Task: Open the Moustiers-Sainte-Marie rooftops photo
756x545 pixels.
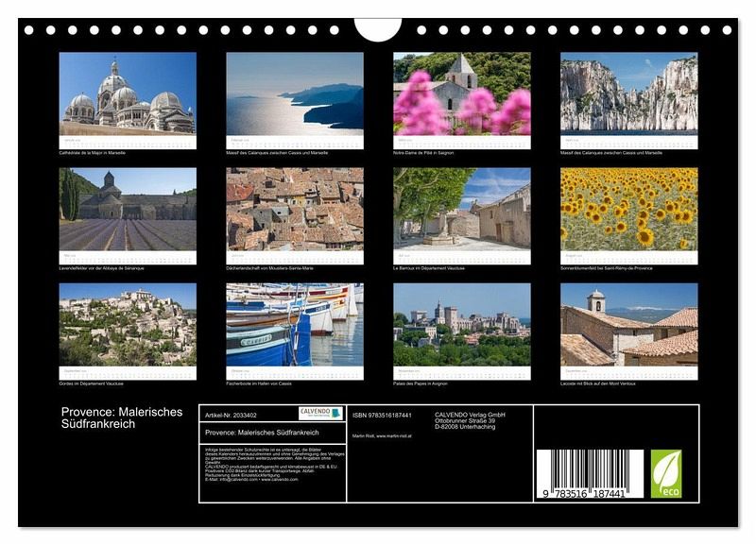Action: [x=295, y=209]
